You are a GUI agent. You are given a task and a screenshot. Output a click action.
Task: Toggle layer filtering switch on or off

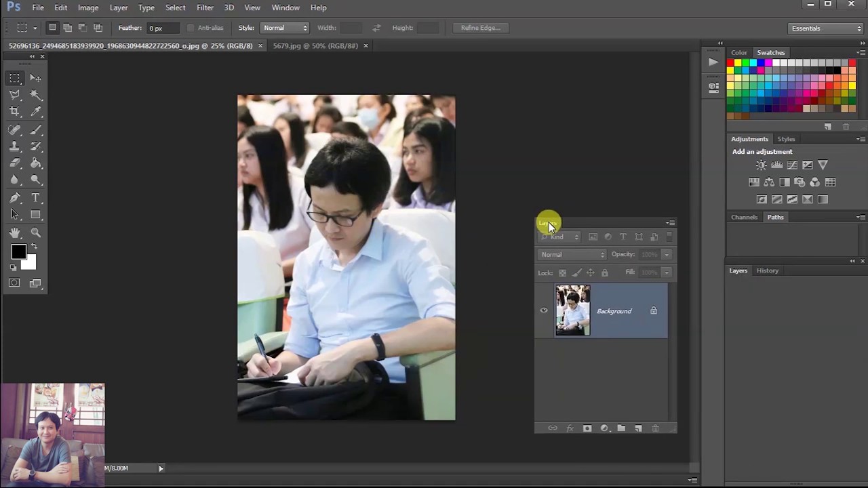(x=669, y=237)
